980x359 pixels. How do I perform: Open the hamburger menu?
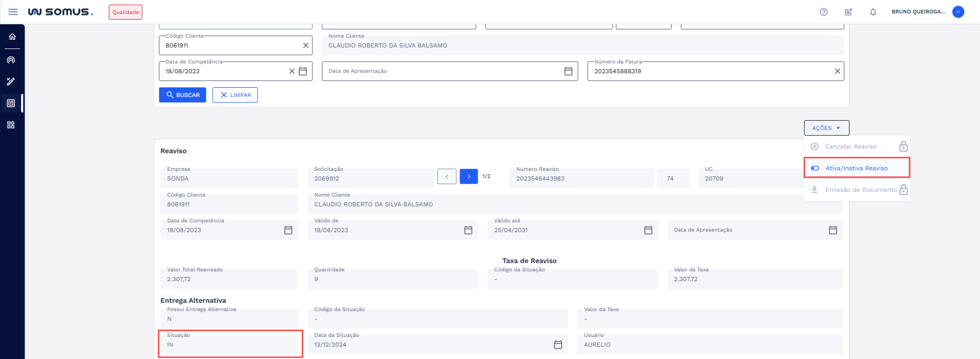click(x=13, y=12)
